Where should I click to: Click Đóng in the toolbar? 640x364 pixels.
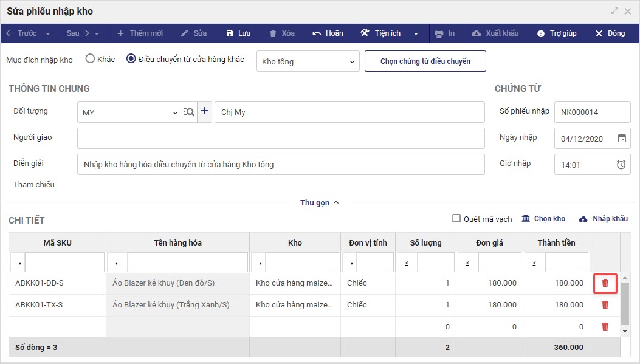(x=610, y=33)
